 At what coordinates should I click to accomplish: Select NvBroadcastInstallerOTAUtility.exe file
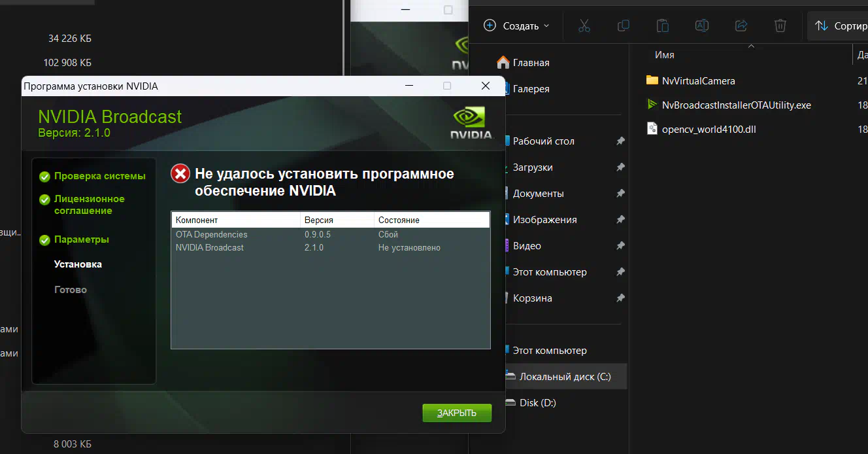[x=736, y=105]
